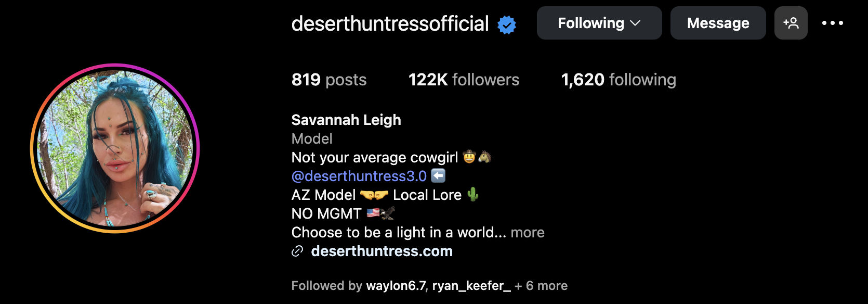Image resolution: width=868 pixels, height=304 pixels.
Task: Expand the Following dropdown button
Action: click(x=599, y=23)
